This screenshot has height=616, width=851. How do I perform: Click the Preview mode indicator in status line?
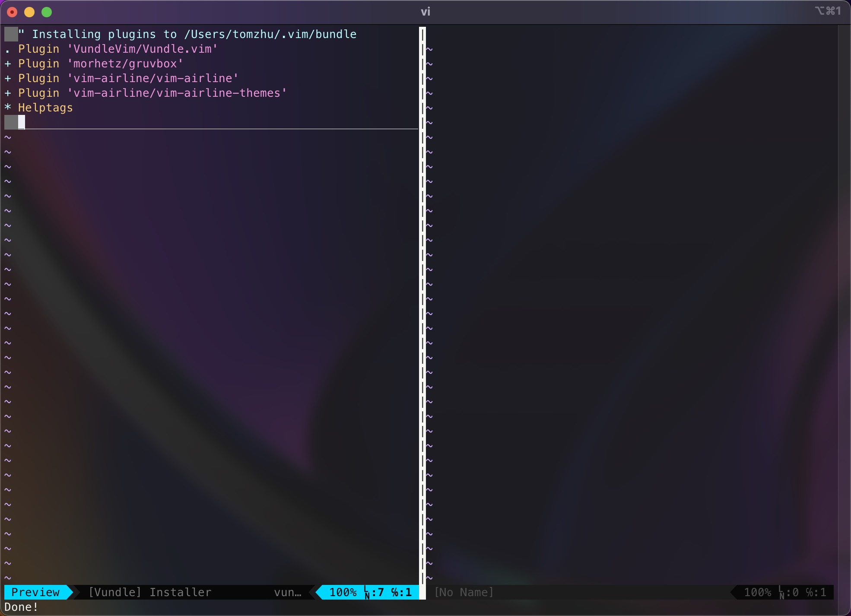pos(35,592)
